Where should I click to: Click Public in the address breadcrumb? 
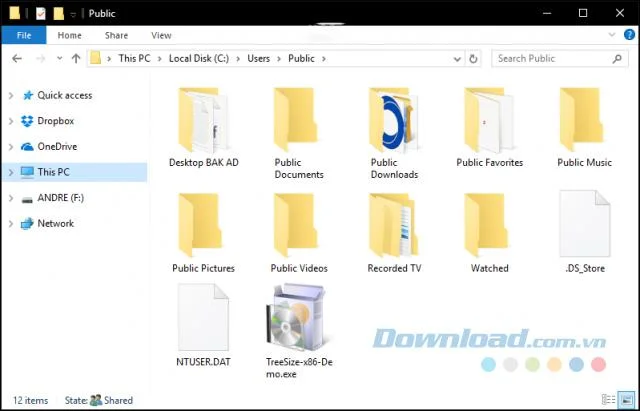pos(301,59)
